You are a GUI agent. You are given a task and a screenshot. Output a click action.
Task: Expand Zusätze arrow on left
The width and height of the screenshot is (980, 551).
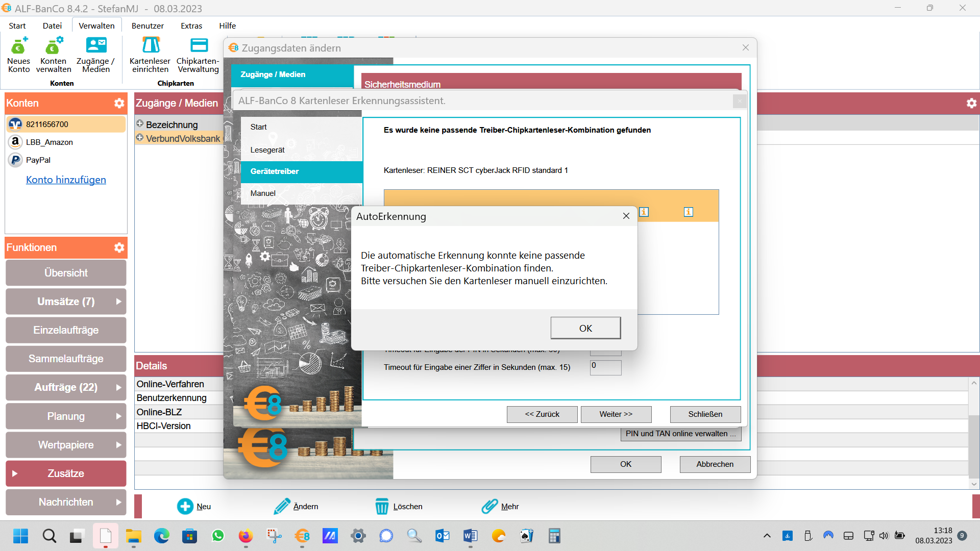click(x=14, y=473)
